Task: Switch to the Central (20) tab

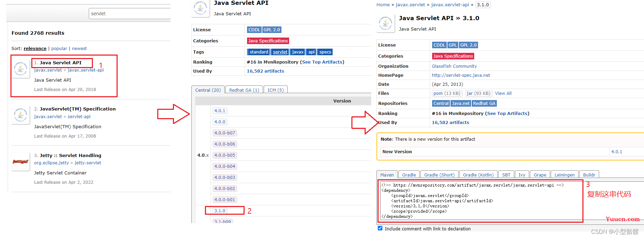Action: pyautogui.click(x=208, y=90)
